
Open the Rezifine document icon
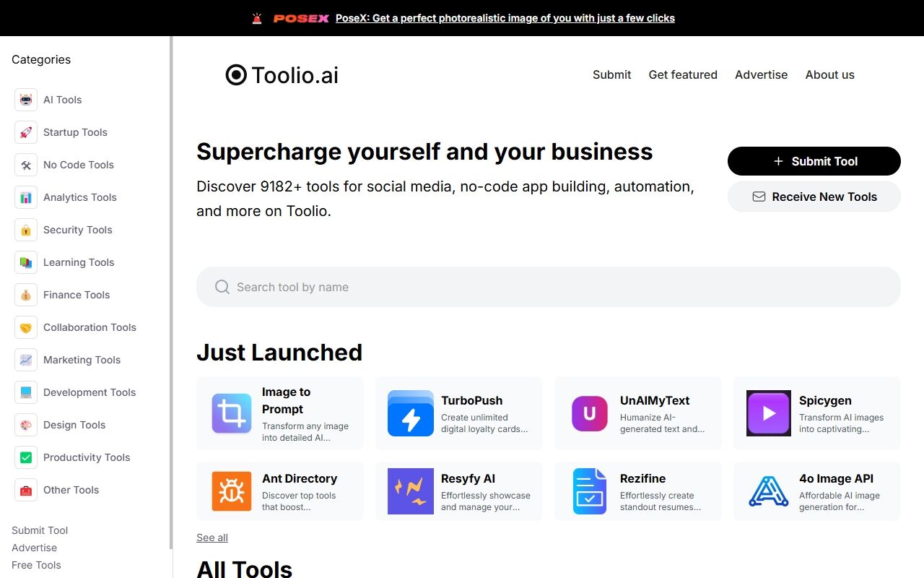pyautogui.click(x=590, y=491)
